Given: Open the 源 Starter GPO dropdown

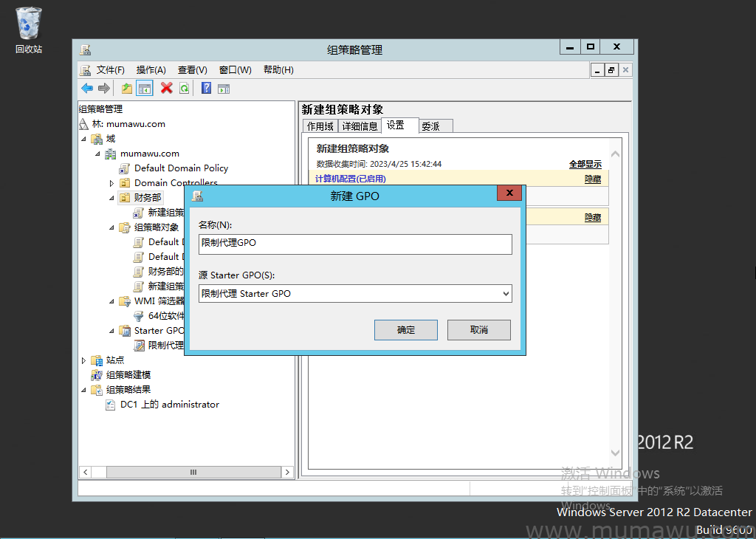Looking at the screenshot, I should point(505,294).
